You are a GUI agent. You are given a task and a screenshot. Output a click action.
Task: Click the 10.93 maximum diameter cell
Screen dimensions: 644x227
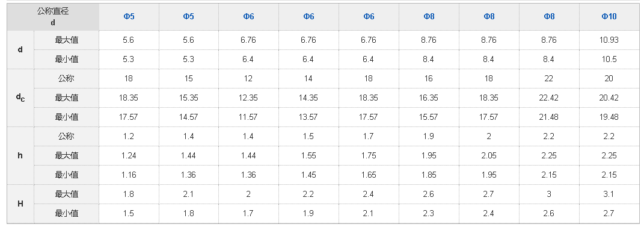[x=609, y=40]
